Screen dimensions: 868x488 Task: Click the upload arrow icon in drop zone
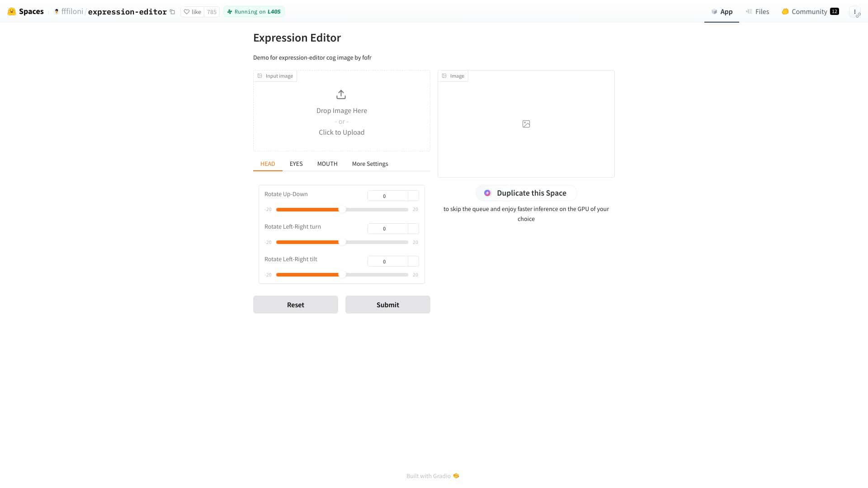tap(341, 94)
